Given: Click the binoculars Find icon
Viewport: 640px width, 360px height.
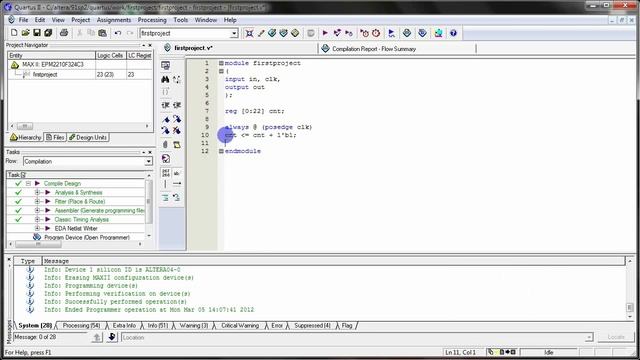Looking at the screenshot, I should [x=165, y=79].
